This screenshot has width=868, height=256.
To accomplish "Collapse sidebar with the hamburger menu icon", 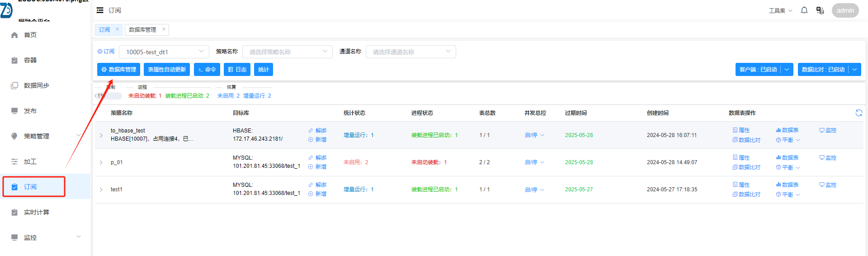I will (x=100, y=10).
